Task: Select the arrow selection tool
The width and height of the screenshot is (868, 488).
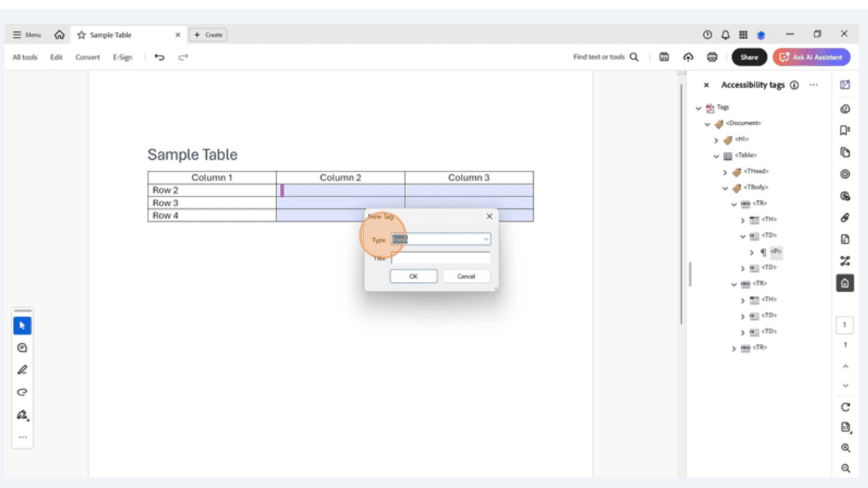Action: [22, 325]
